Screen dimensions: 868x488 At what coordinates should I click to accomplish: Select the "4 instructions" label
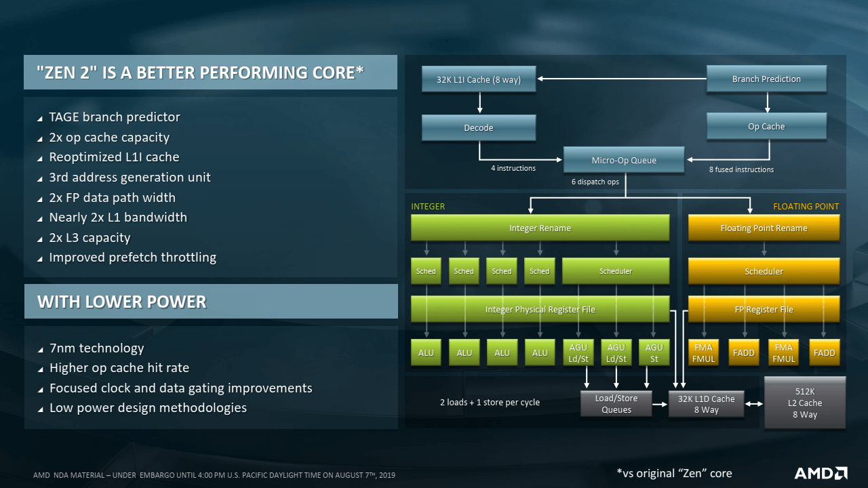[513, 168]
